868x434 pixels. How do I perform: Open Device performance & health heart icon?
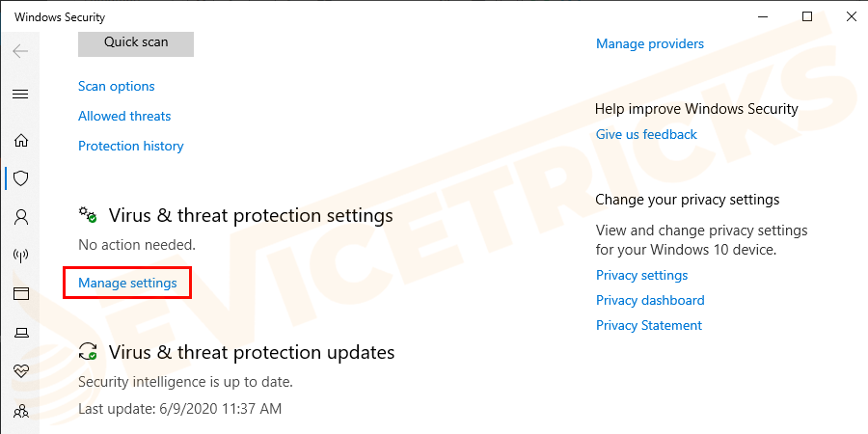click(x=20, y=371)
